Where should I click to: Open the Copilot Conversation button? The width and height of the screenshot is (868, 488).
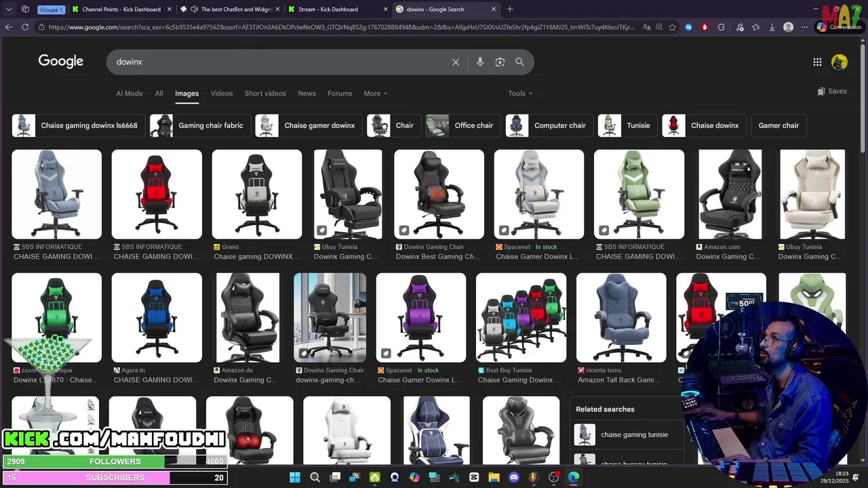coord(839,27)
